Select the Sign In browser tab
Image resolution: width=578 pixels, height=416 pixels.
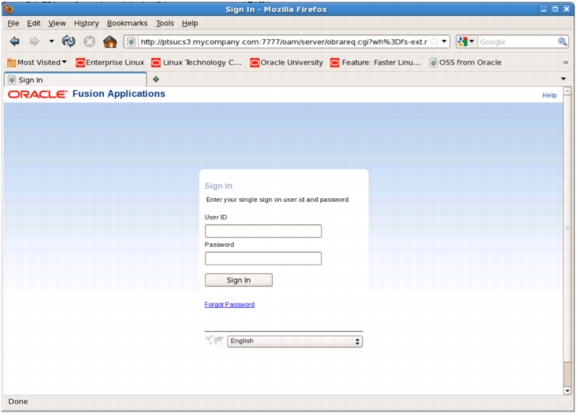tap(76, 80)
